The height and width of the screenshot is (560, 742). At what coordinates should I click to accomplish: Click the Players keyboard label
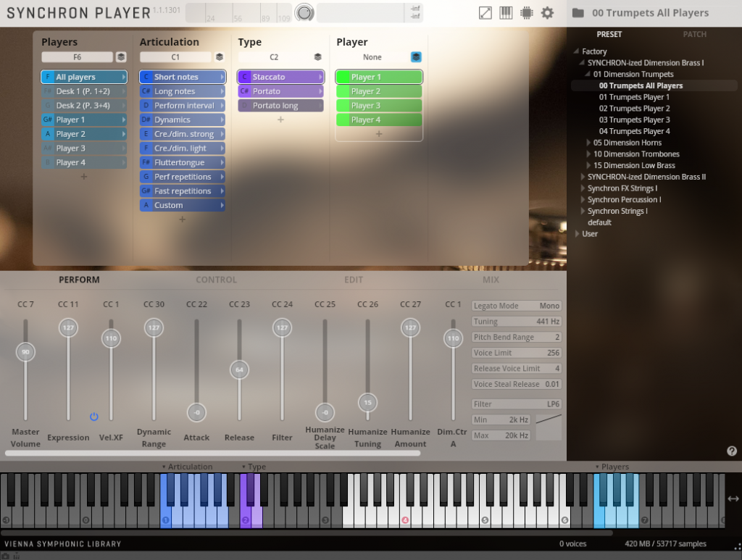[614, 467]
